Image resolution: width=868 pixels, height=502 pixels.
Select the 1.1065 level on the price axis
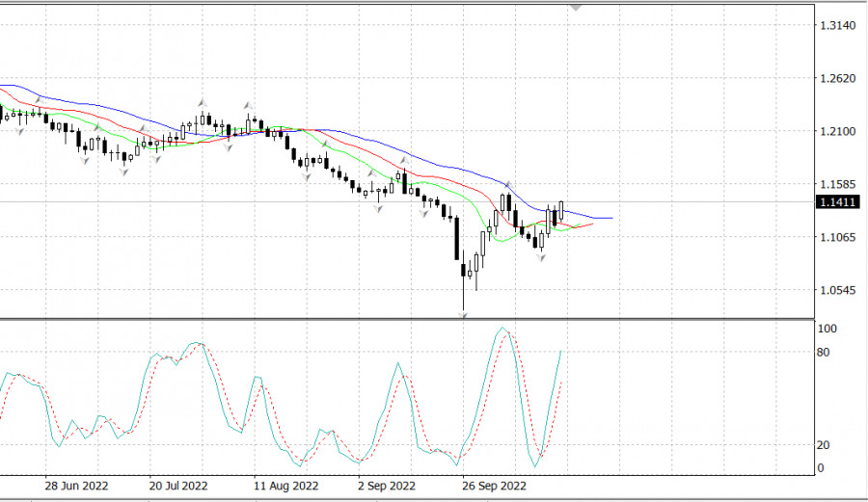pyautogui.click(x=836, y=237)
